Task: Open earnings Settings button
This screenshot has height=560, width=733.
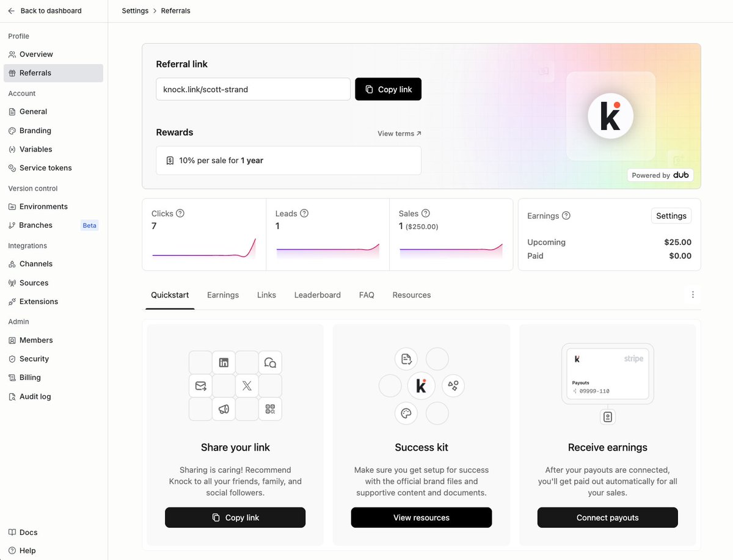Action: (671, 216)
